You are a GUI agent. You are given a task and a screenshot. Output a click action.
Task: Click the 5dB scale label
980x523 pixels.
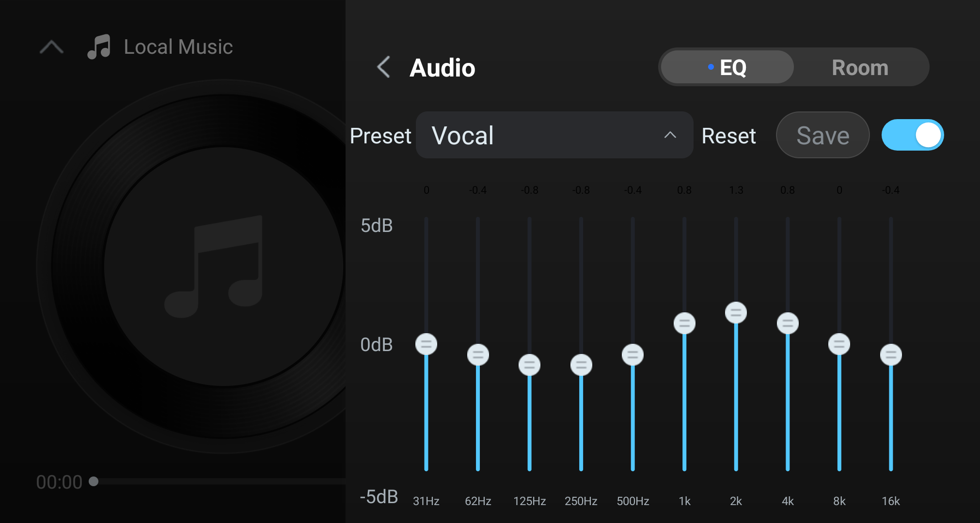(377, 226)
